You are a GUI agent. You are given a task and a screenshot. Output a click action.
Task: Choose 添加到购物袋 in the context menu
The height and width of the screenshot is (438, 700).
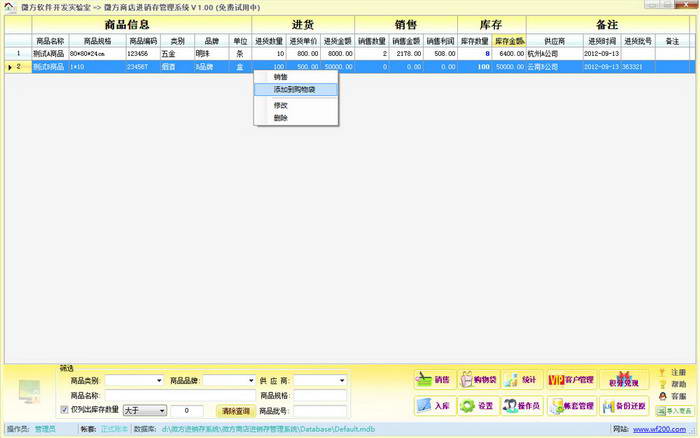pyautogui.click(x=296, y=89)
